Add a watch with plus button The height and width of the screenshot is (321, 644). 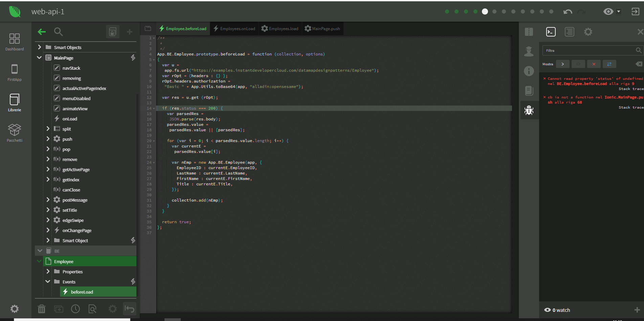pyautogui.click(x=637, y=310)
